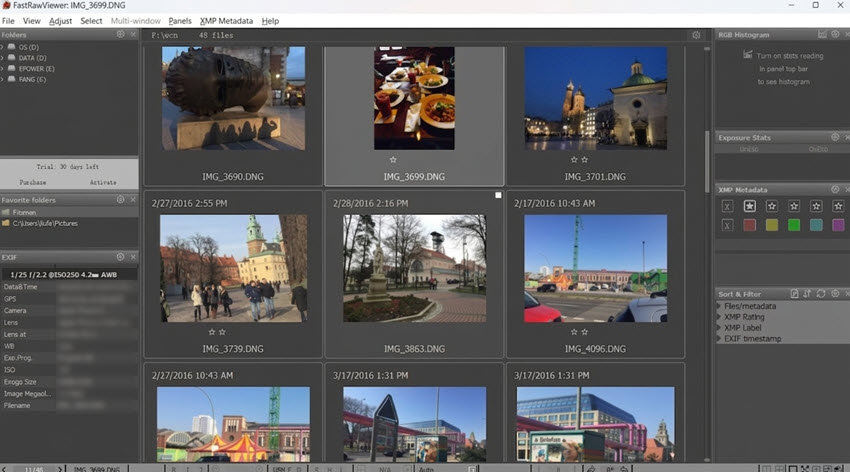The image size is (850, 472).
Task: Click the star rating under IMG_3699.DNG
Action: click(393, 159)
